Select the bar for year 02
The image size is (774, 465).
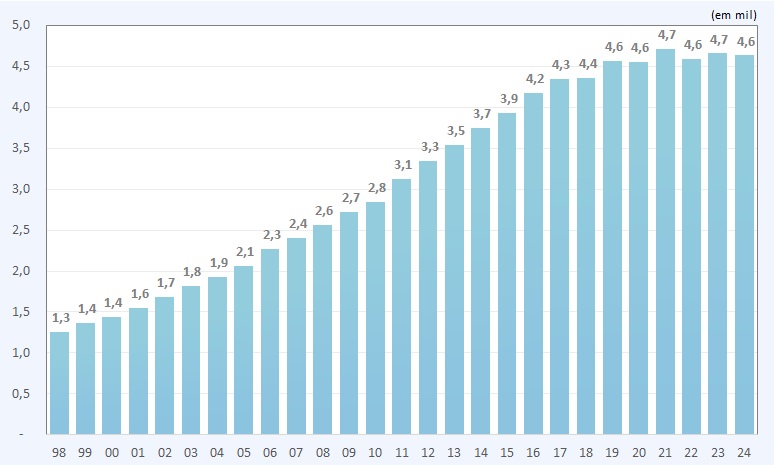tap(164, 366)
